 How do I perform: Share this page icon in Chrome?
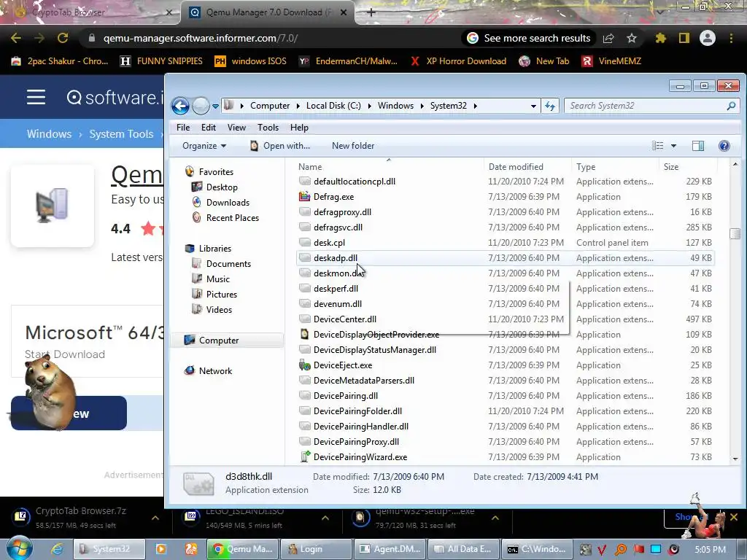608,38
